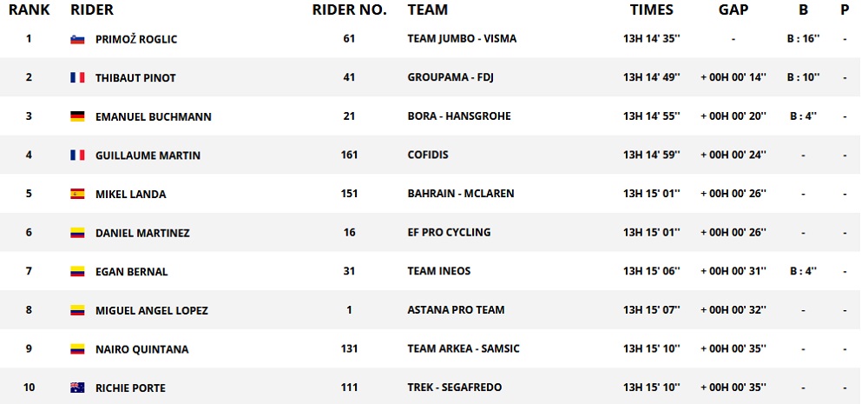This screenshot has width=868, height=404.
Task: Click the GAP column header
Action: [733, 10]
